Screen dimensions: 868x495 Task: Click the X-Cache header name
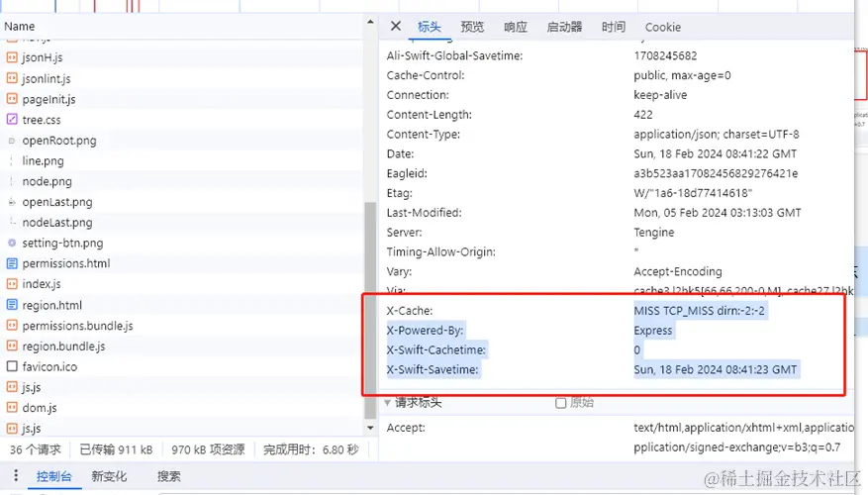pyautogui.click(x=410, y=311)
